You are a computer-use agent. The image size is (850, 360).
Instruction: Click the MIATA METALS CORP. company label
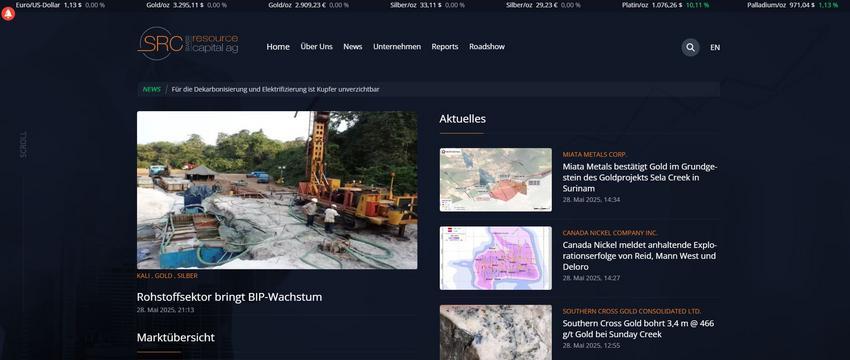(595, 155)
